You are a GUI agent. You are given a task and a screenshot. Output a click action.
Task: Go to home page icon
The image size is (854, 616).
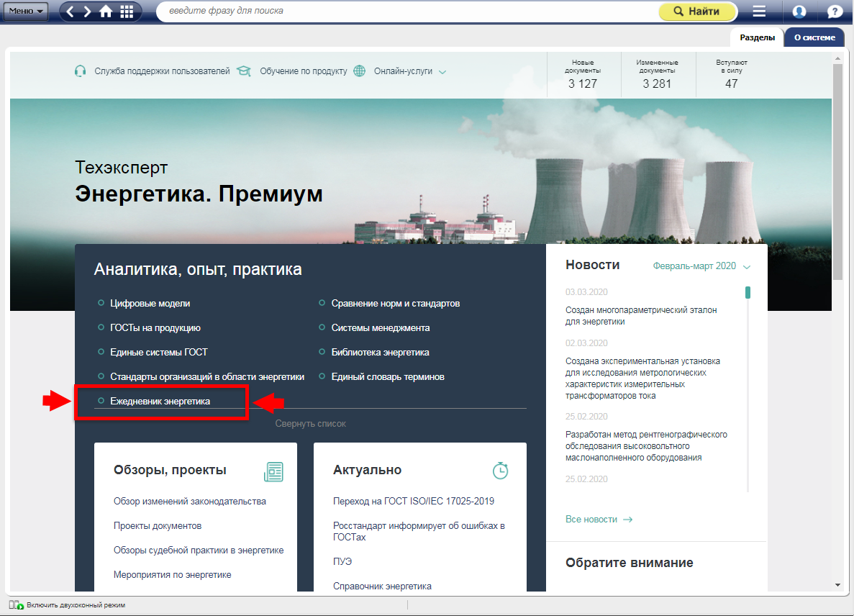click(x=106, y=12)
